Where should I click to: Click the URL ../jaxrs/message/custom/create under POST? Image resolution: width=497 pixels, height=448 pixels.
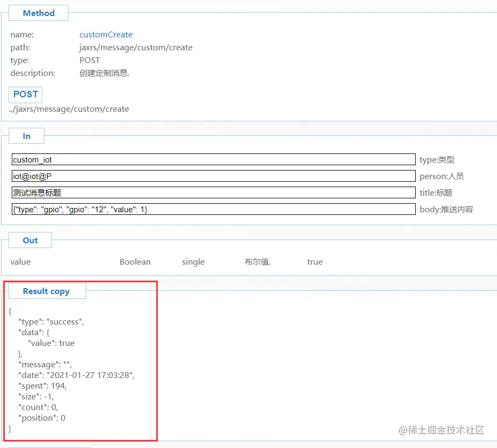pyautogui.click(x=69, y=109)
